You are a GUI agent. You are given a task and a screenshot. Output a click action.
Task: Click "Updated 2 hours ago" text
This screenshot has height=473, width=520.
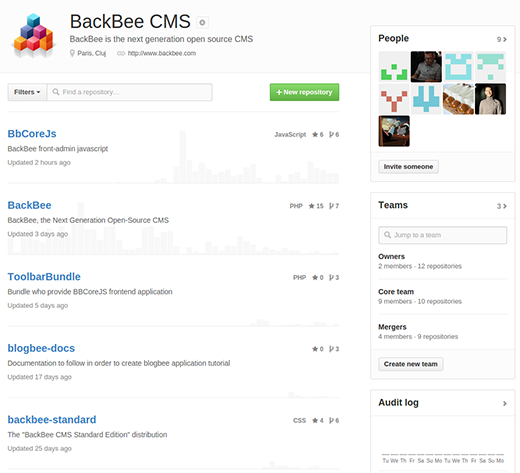click(x=39, y=163)
